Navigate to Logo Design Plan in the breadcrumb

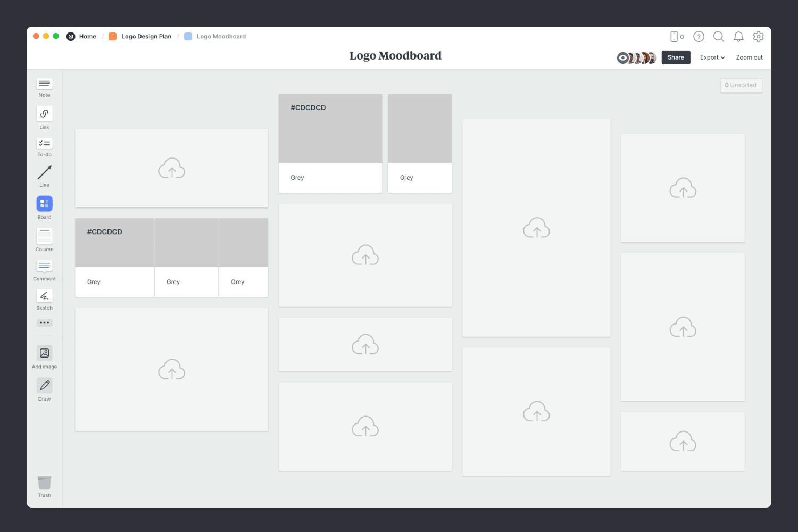point(146,36)
